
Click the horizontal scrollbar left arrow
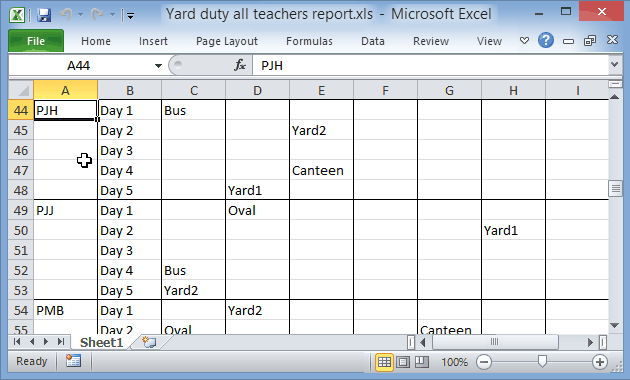(423, 342)
